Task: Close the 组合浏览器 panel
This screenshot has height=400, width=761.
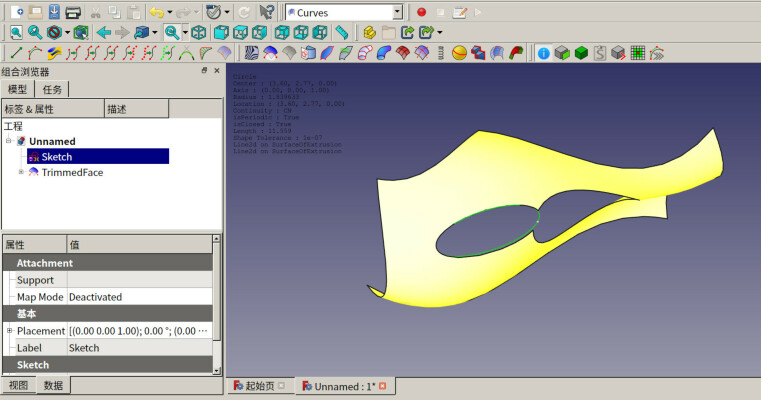Action: point(217,71)
